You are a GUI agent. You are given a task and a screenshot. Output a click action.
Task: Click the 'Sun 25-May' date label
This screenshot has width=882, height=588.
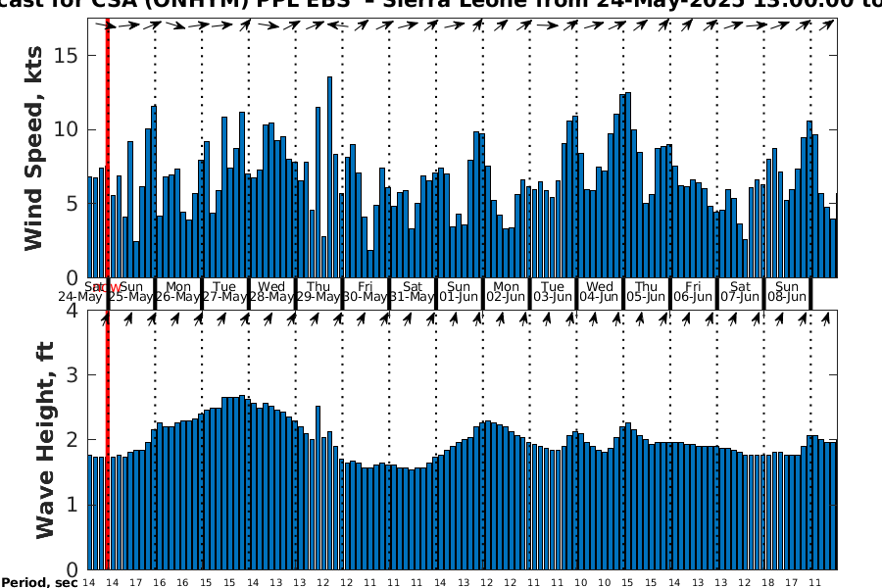tap(131, 291)
